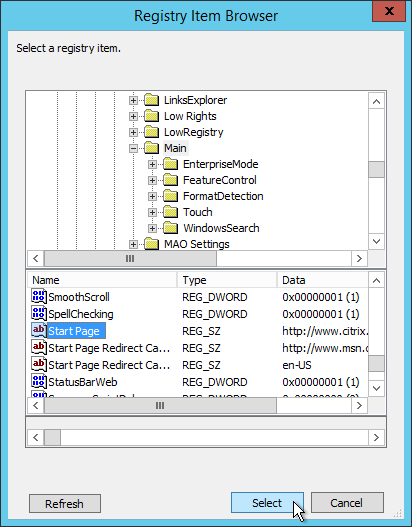This screenshot has width=412, height=527.
Task: Click the Select button
Action: 267,503
